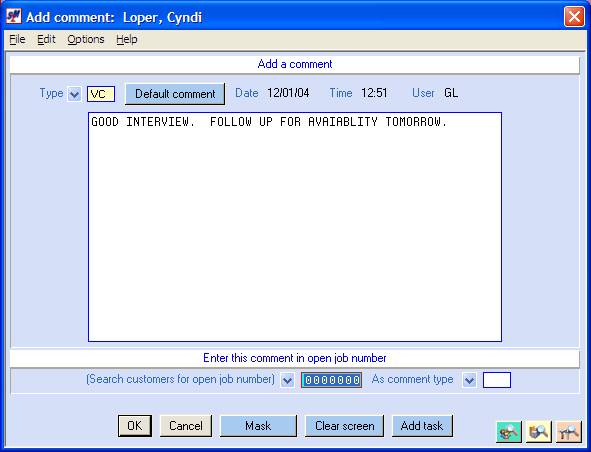Screen dimensions: 591x452
Task: Expand the Type dropdown arrow
Action: click(74, 94)
